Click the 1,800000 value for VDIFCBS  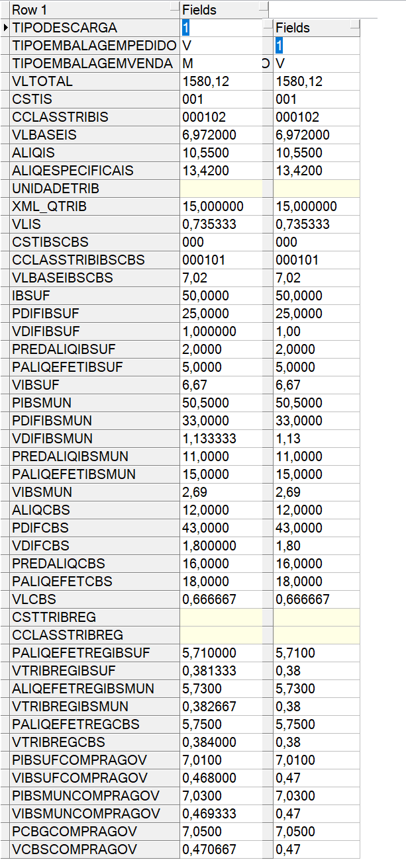tap(225, 546)
